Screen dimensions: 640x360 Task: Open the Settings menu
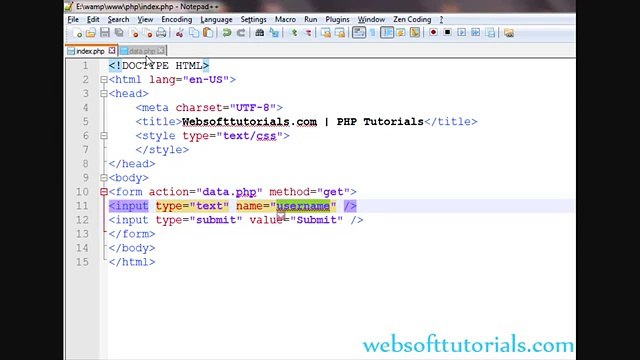[x=253, y=20]
